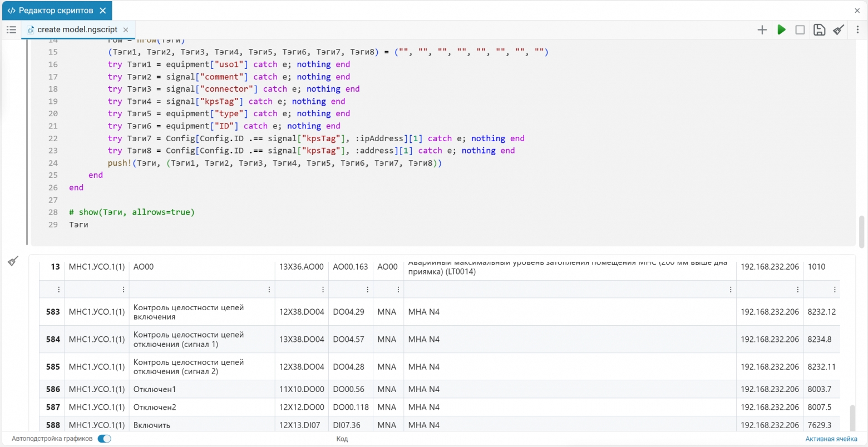Expand hidden rows via first column ellipsis

[58, 290]
